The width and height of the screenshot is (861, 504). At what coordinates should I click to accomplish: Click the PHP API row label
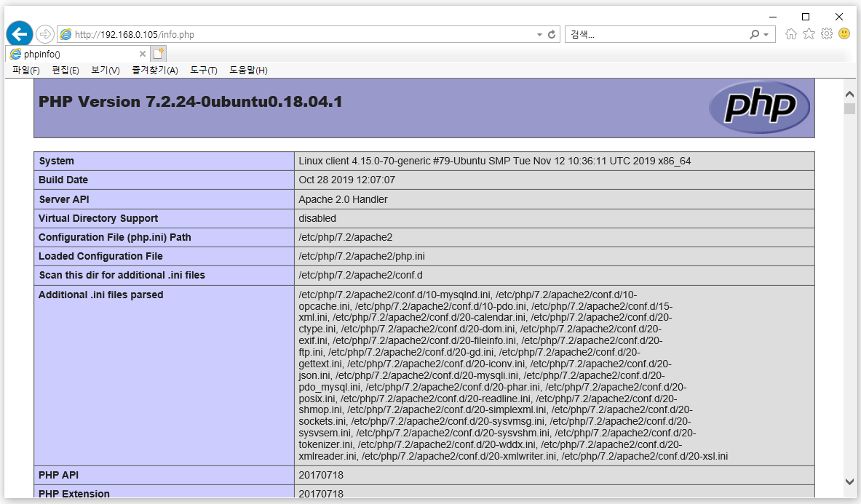coord(59,475)
